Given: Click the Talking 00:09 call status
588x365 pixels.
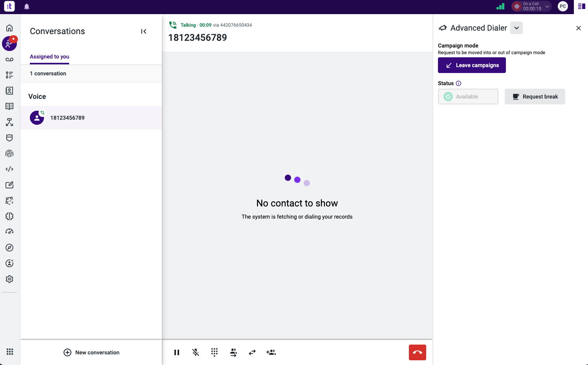Looking at the screenshot, I should (196, 25).
